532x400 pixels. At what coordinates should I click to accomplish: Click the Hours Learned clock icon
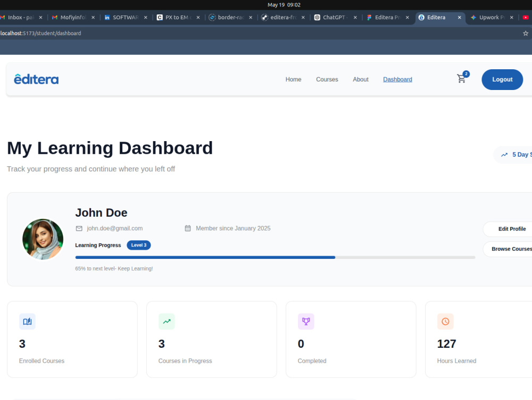coord(445,321)
